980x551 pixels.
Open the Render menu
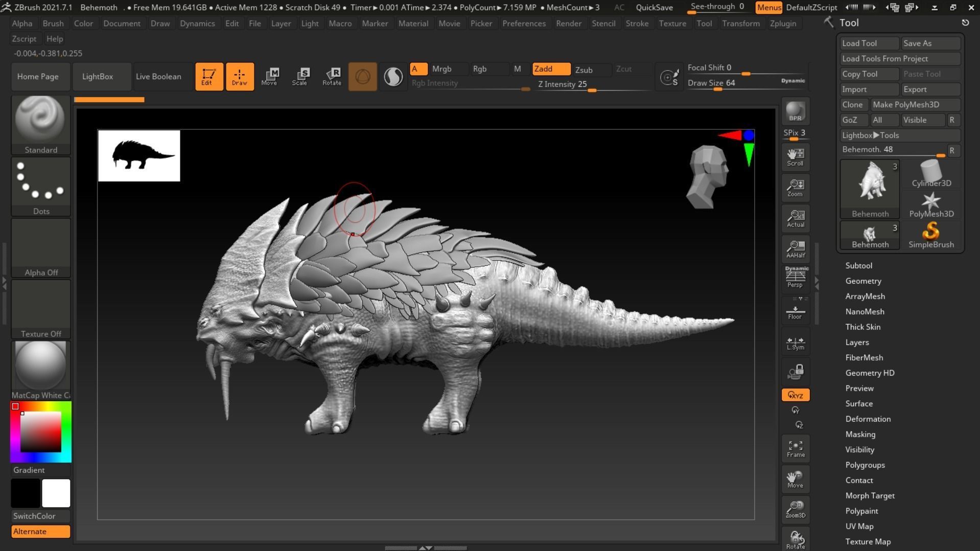(569, 24)
